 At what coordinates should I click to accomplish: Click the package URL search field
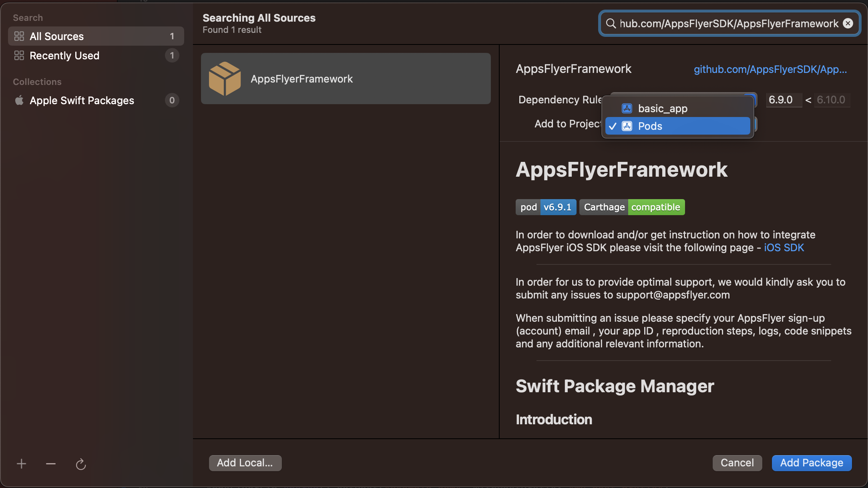(729, 24)
